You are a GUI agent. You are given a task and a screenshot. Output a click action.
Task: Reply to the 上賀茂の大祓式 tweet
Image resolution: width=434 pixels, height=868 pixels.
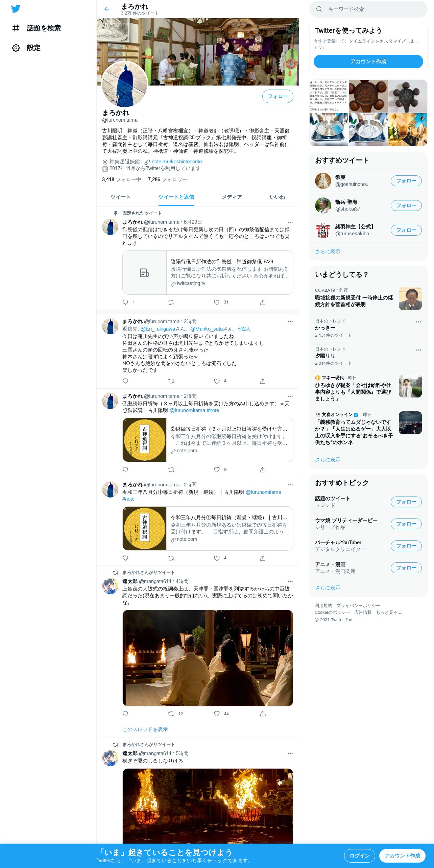125,714
